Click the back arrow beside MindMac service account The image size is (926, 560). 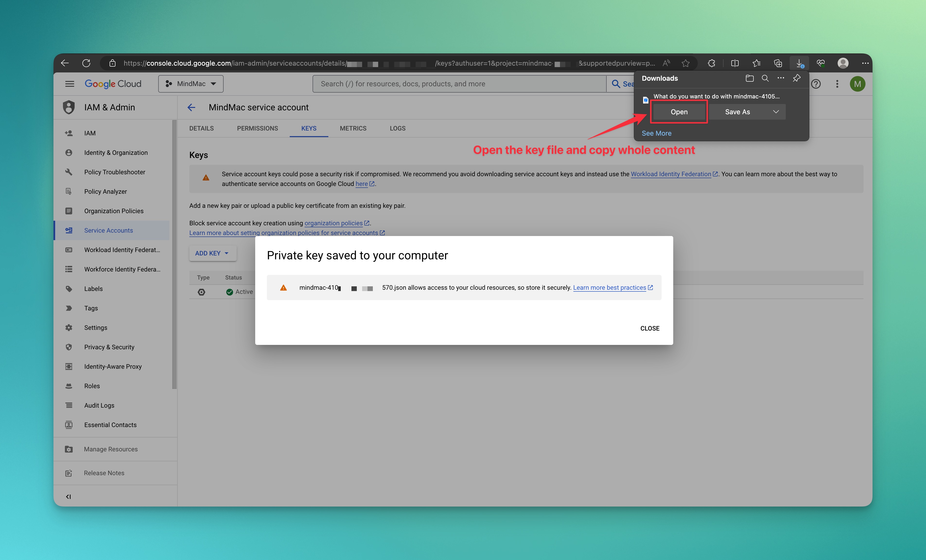[191, 107]
